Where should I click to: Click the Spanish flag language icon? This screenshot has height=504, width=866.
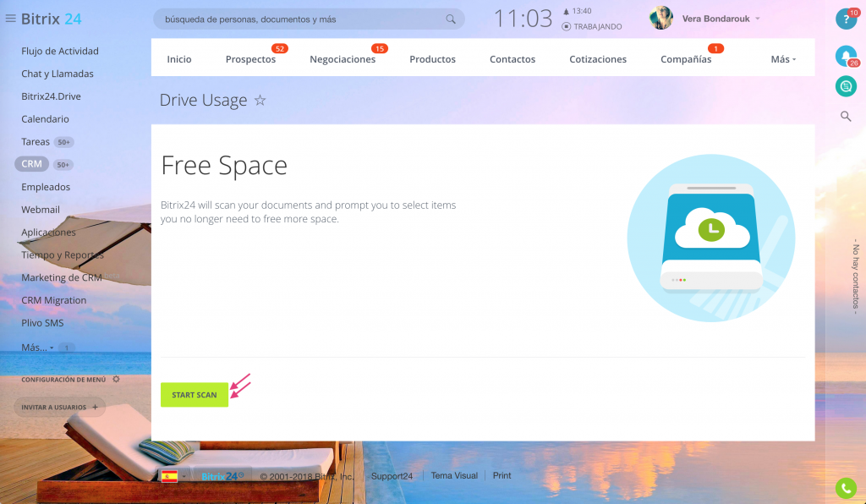coord(169,476)
